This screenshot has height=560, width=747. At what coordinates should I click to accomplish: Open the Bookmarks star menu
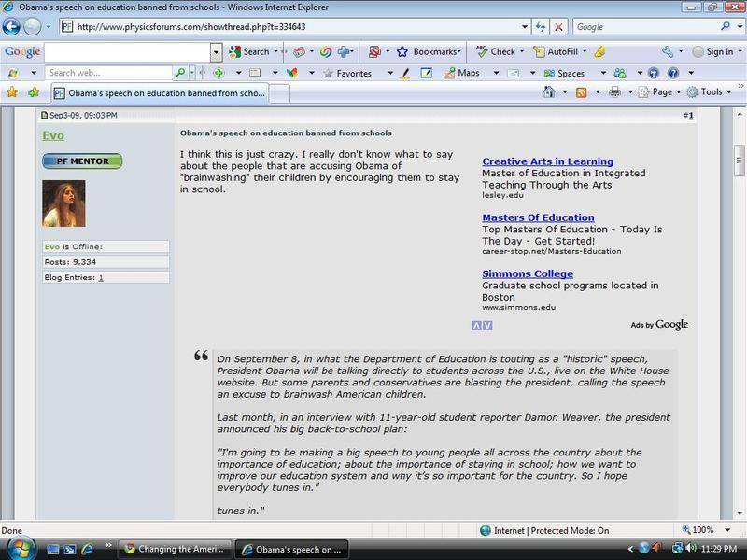point(429,51)
